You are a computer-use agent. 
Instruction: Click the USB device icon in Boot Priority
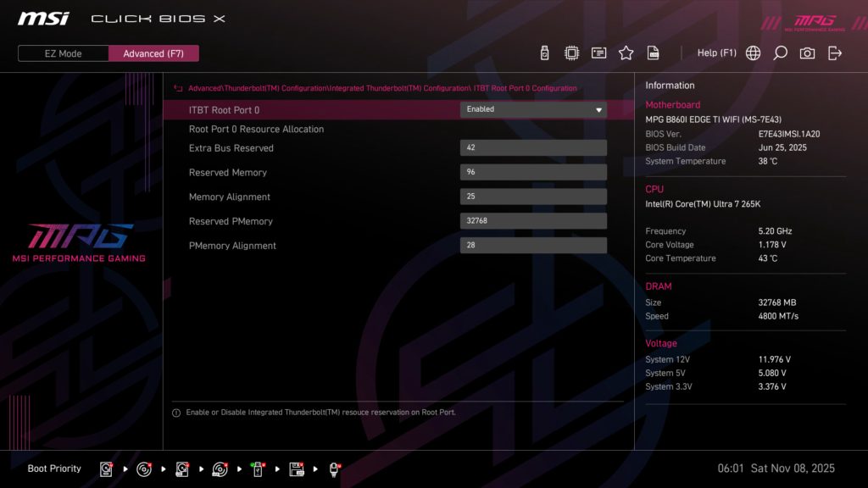pos(257,469)
